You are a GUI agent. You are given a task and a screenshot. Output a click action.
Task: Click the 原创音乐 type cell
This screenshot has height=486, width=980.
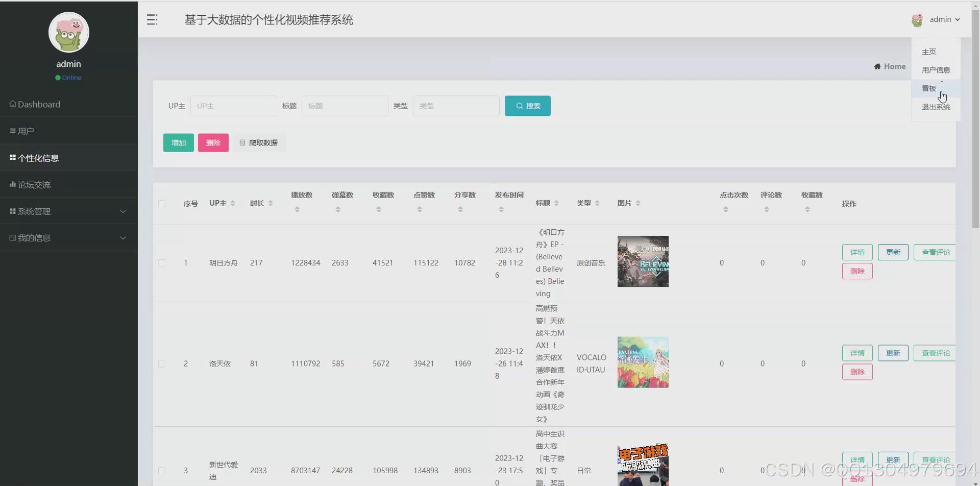coord(591,263)
